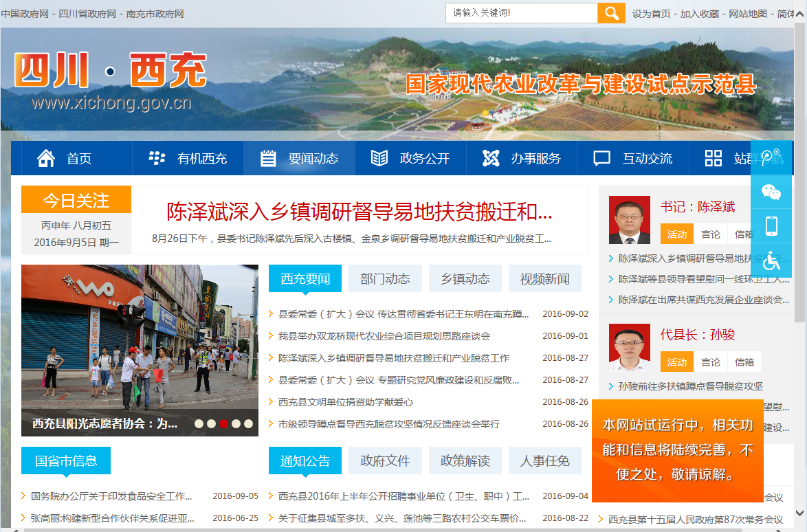Switch to the 政府文件 tab

[x=385, y=461]
